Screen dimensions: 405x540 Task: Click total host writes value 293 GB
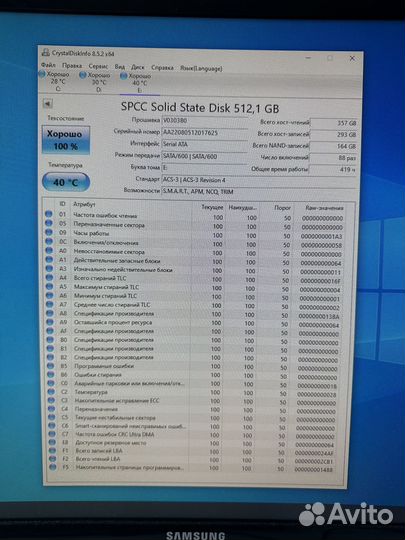333,135
